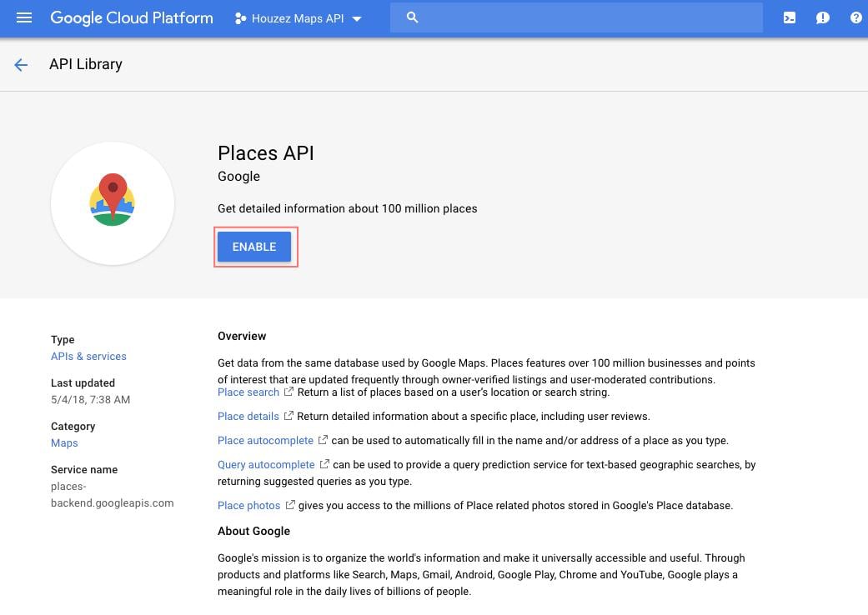Click external link icon beside Place search

click(x=288, y=392)
